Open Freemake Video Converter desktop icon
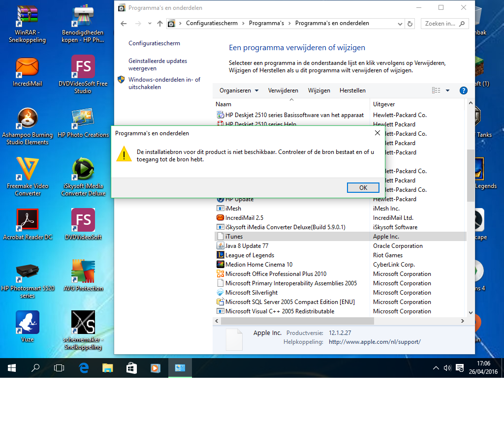The height and width of the screenshot is (424, 504). click(x=28, y=177)
